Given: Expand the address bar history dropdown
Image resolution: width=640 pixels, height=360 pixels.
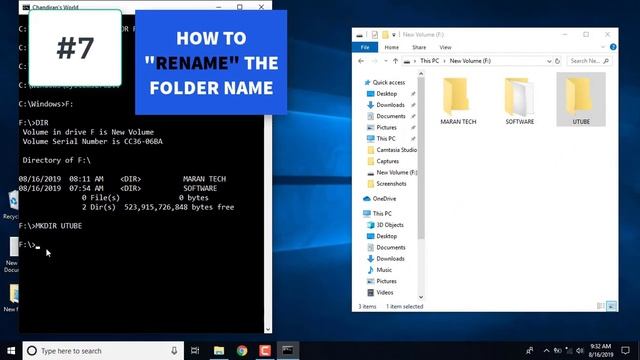Looking at the screenshot, I should pos(549,61).
